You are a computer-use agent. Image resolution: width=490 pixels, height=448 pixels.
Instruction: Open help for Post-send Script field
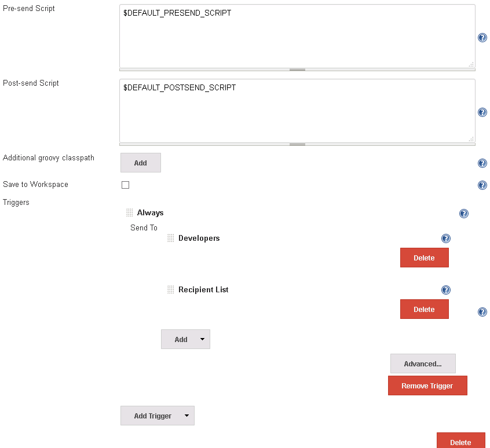(482, 112)
